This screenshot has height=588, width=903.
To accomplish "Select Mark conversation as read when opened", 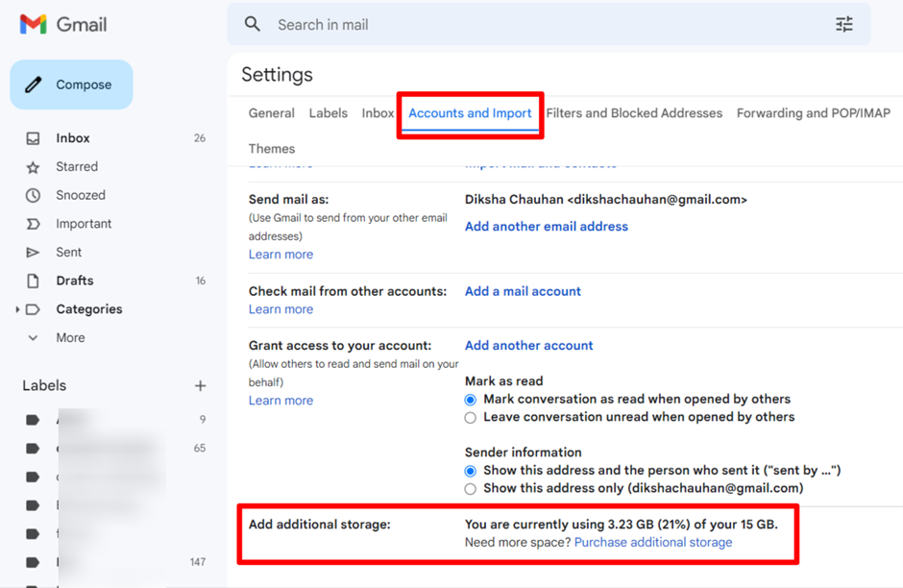I will tap(471, 400).
